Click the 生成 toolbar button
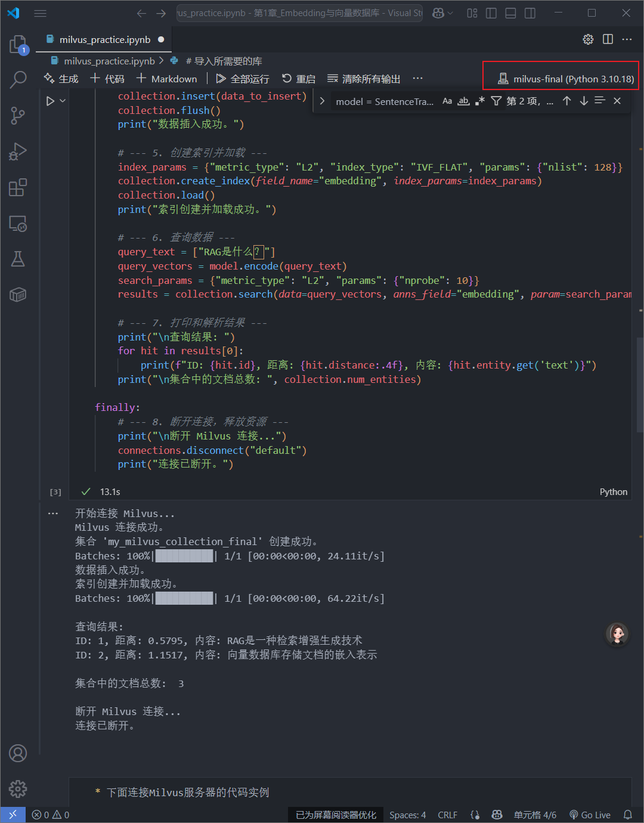Image resolution: width=644 pixels, height=823 pixels. (61, 79)
